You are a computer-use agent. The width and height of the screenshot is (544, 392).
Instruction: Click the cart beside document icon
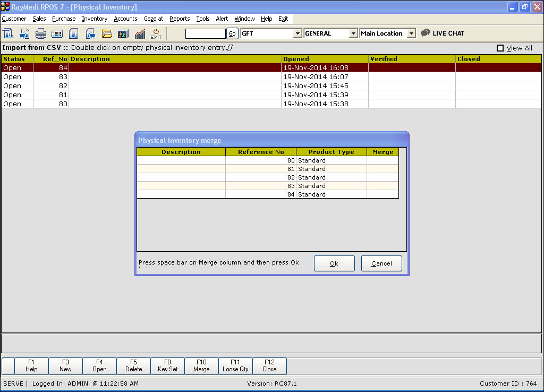[x=90, y=33]
